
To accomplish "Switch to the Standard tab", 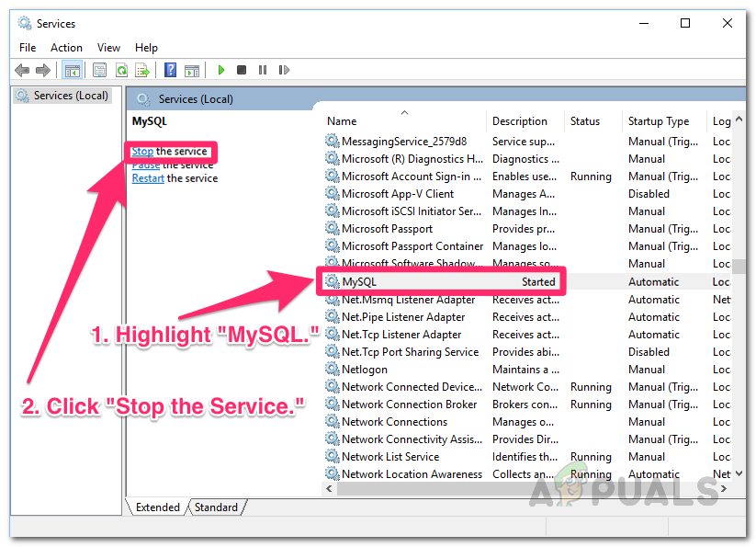I will [x=216, y=507].
